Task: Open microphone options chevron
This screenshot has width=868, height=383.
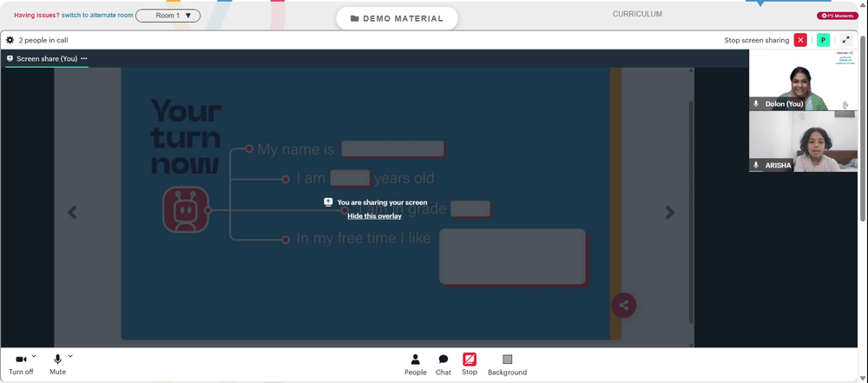Action: click(70, 356)
